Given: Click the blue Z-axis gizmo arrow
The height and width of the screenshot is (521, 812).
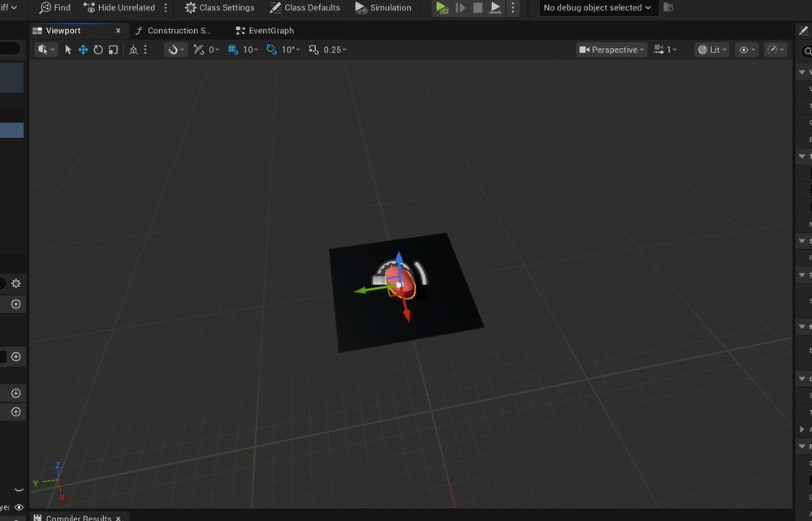Looking at the screenshot, I should (x=399, y=261).
